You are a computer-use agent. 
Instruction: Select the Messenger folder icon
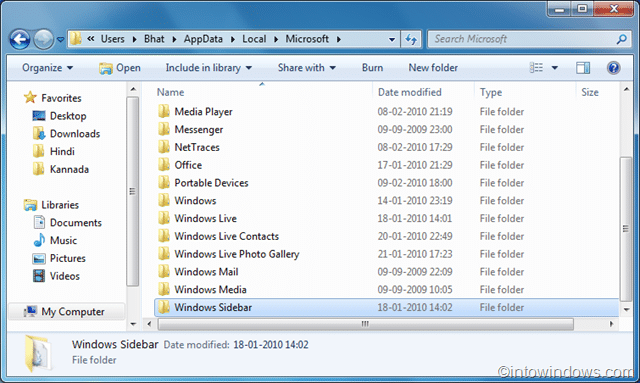(x=164, y=129)
